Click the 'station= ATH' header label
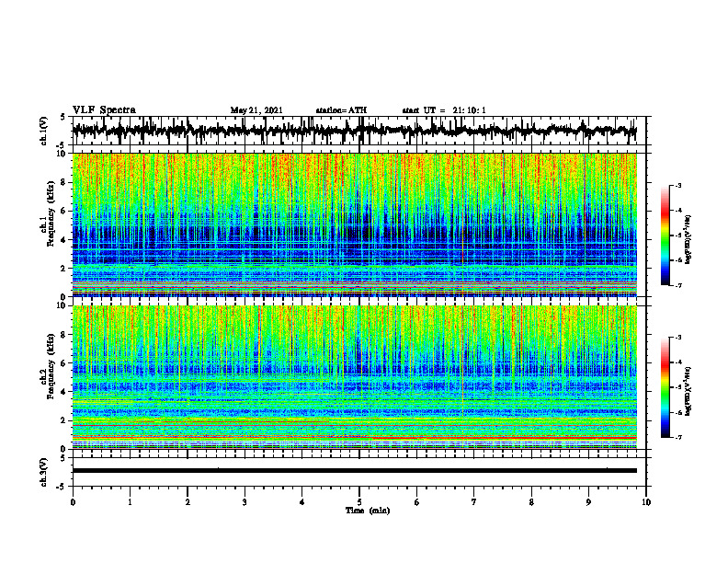This screenshot has height=563, width=728. 341,110
